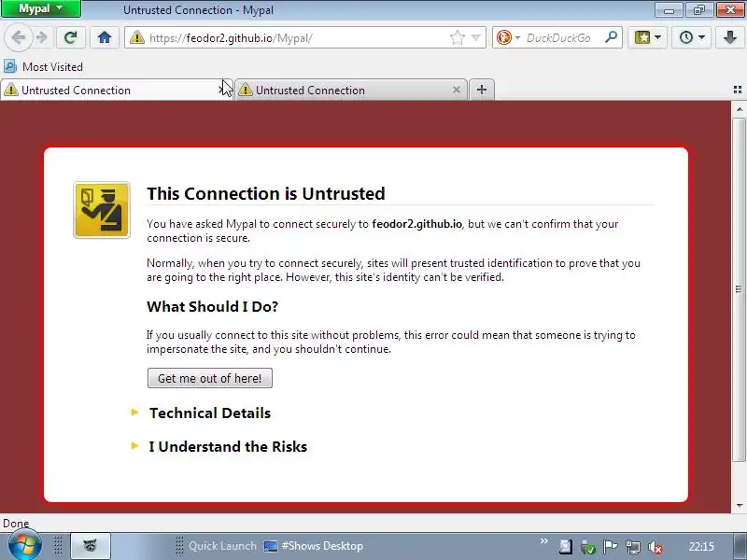Click the #Shows Desktop quick launch item

[x=314, y=546]
